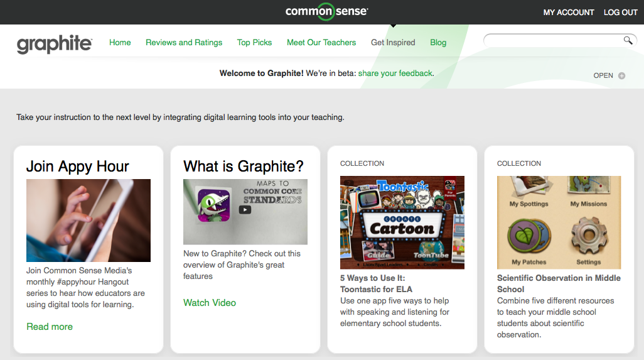644x360 pixels.
Task: Open Reviews and Ratings
Action: pos(183,42)
